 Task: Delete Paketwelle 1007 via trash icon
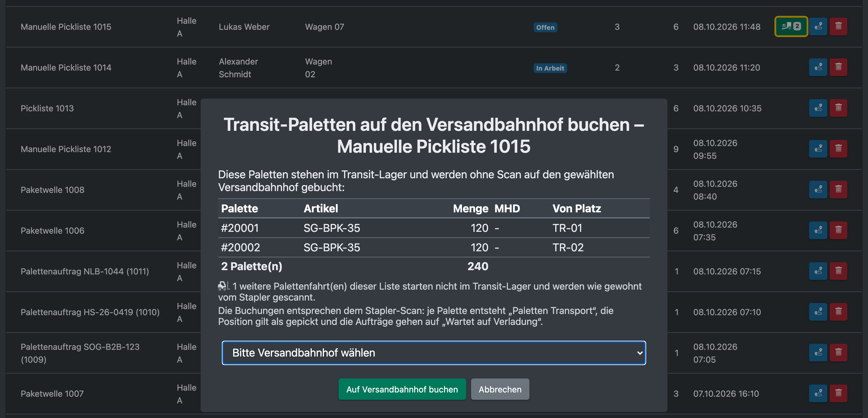838,393
